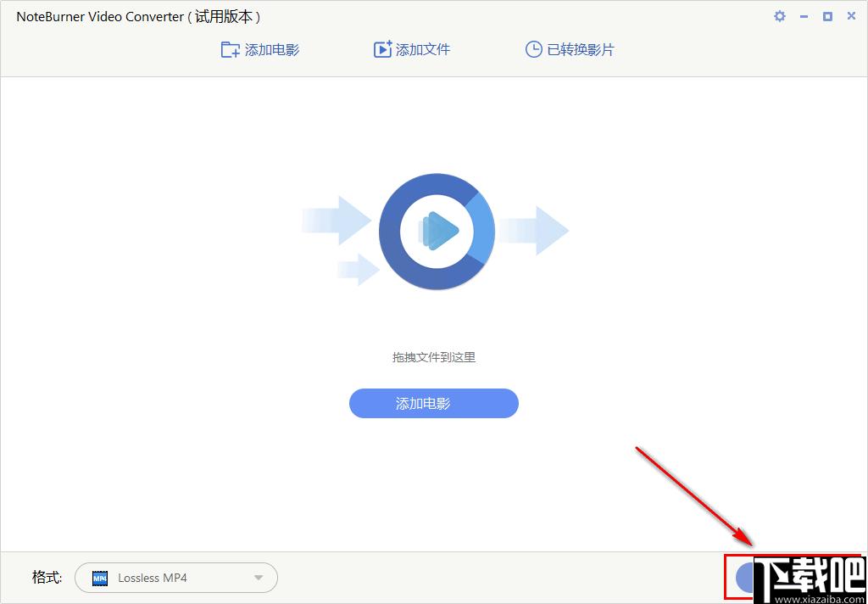Click the 已转换影片 clock icon
This screenshot has width=868, height=604.
point(533,49)
